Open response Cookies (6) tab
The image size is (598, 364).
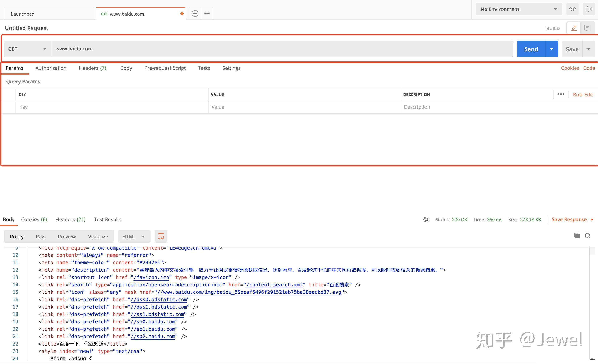34,220
